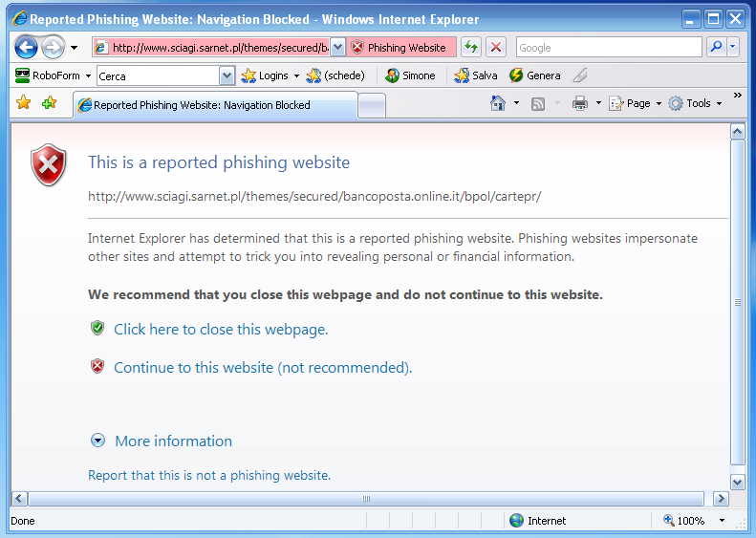Click the RoboForm (schede) button
756x538 pixels.
(335, 75)
